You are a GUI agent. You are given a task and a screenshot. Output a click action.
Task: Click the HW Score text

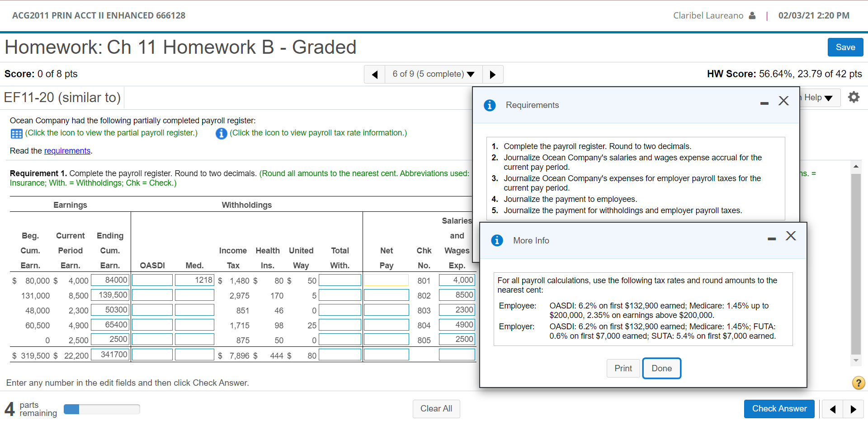784,74
